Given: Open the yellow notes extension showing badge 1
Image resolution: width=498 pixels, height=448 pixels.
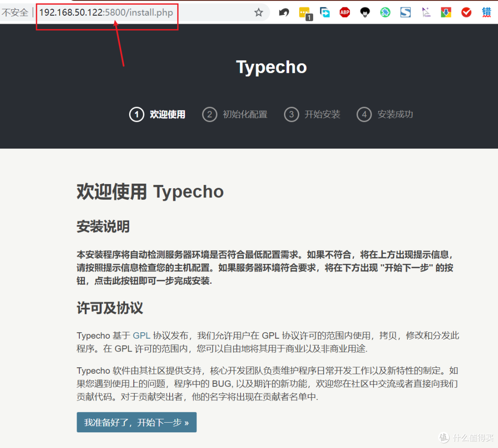Looking at the screenshot, I should pyautogui.click(x=304, y=12).
